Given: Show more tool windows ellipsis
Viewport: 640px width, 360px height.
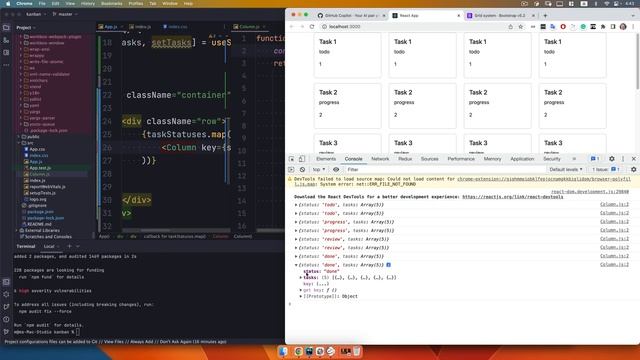Looking at the screenshot, I should (x=6, y=65).
